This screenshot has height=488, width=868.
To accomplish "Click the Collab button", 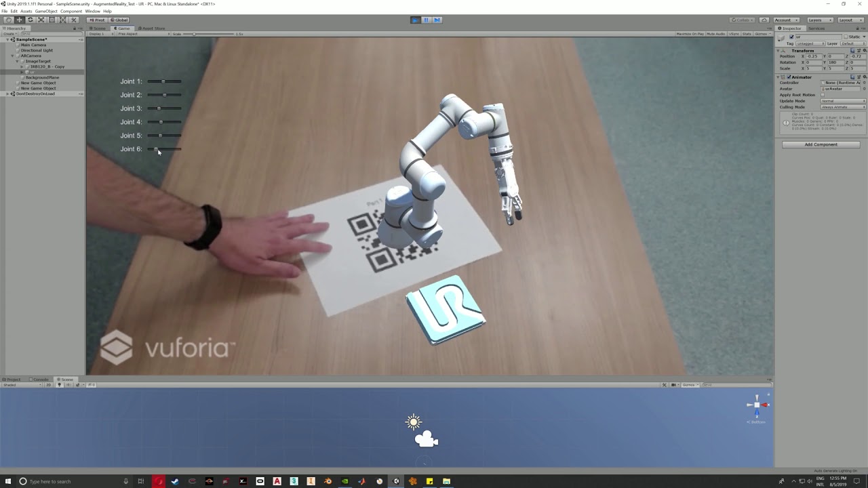I will [743, 20].
